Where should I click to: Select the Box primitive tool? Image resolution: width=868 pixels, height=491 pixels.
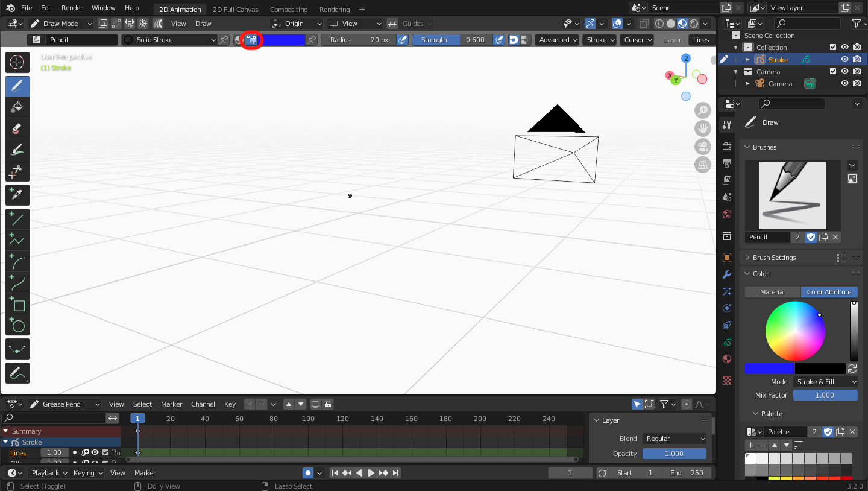point(17,304)
